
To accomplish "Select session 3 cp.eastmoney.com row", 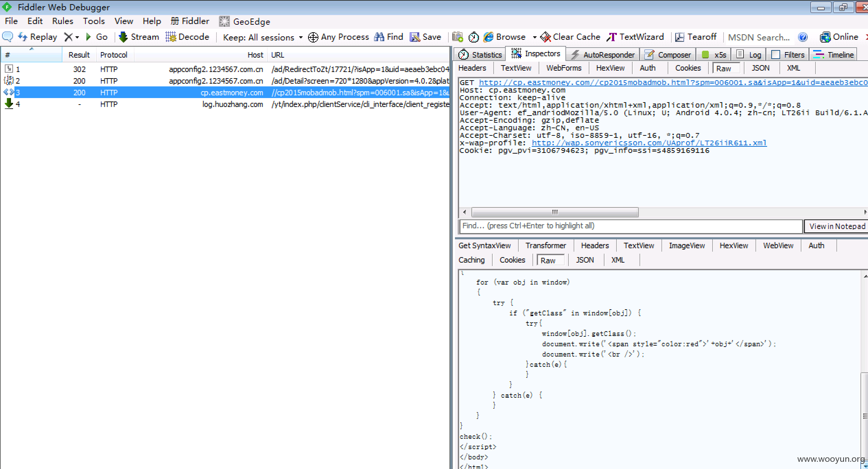I will 225,92.
